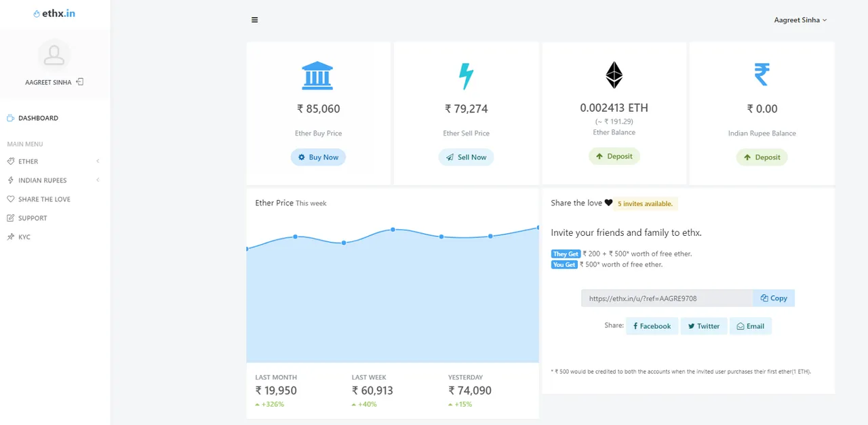This screenshot has height=425, width=868.
Task: Click the Last Month ₹ 19,950 value
Action: [x=276, y=390]
